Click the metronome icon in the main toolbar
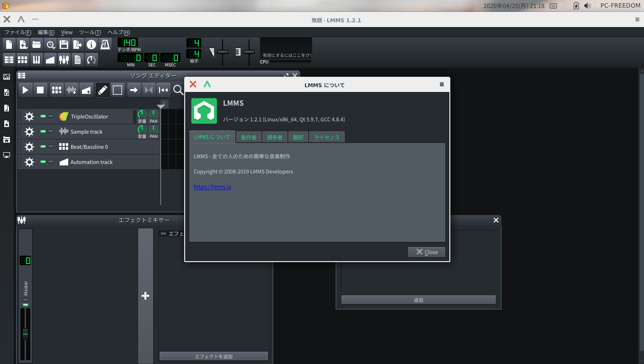The height and width of the screenshot is (364, 644). coord(105,45)
